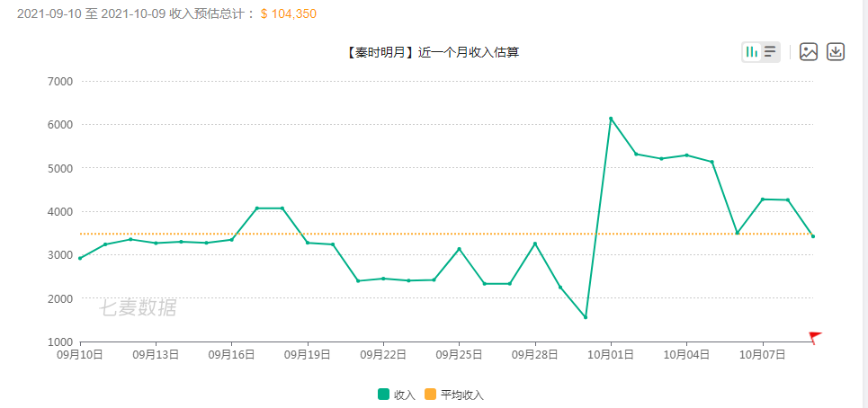Click the 09月16日 x-axis label
The width and height of the screenshot is (868, 408).
(231, 355)
